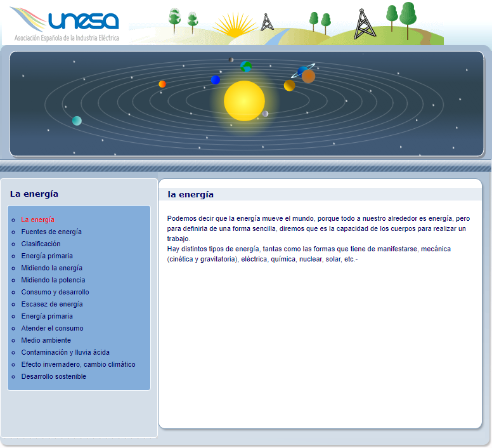Go to 'Fuentes de energía' section
492x448 pixels.
(51, 232)
